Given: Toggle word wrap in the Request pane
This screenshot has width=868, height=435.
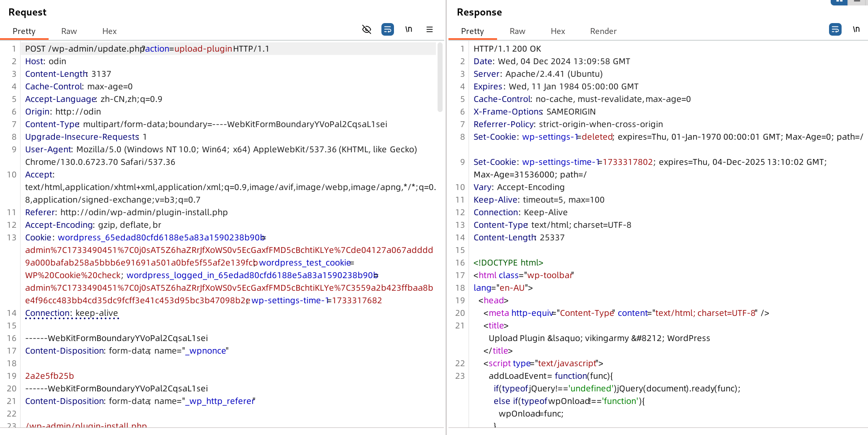Looking at the screenshot, I should (x=388, y=29).
